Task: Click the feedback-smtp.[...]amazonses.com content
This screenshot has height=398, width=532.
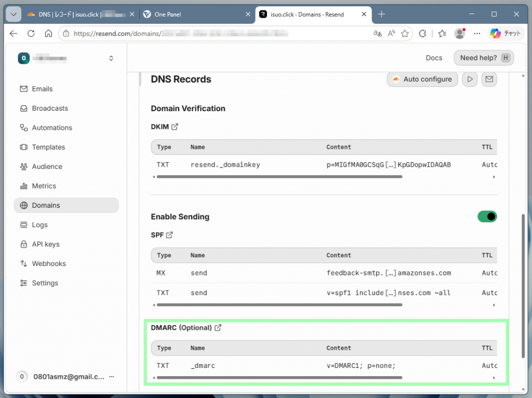Action: (389, 273)
